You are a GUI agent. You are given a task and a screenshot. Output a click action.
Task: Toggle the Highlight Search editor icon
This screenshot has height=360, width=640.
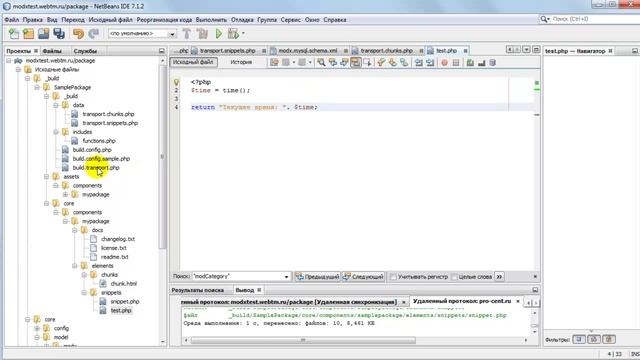[356, 62]
